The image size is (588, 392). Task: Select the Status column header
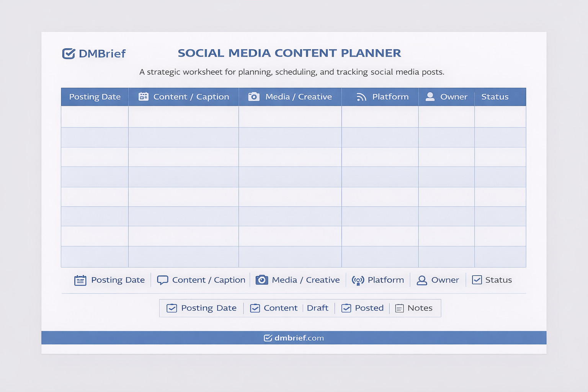point(495,97)
